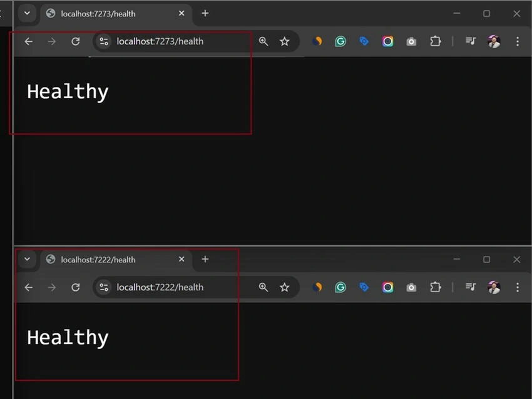Reload the localhost:7273/health page

point(75,41)
